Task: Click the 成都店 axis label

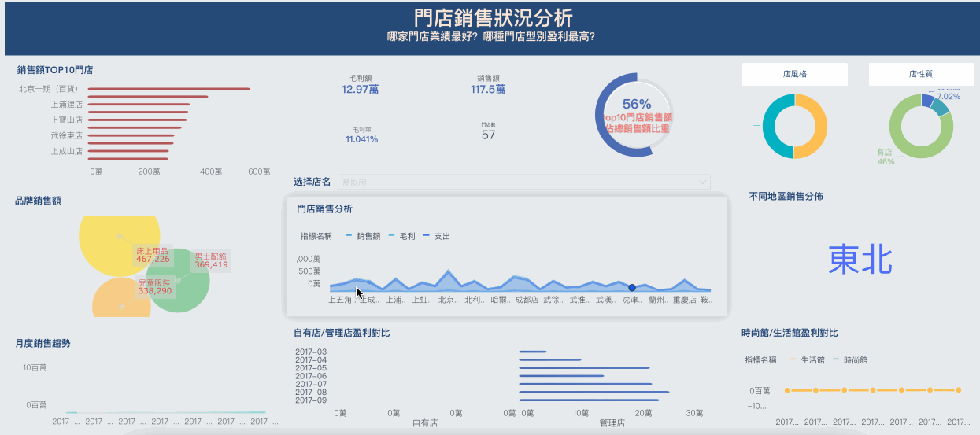Action: pyautogui.click(x=526, y=300)
